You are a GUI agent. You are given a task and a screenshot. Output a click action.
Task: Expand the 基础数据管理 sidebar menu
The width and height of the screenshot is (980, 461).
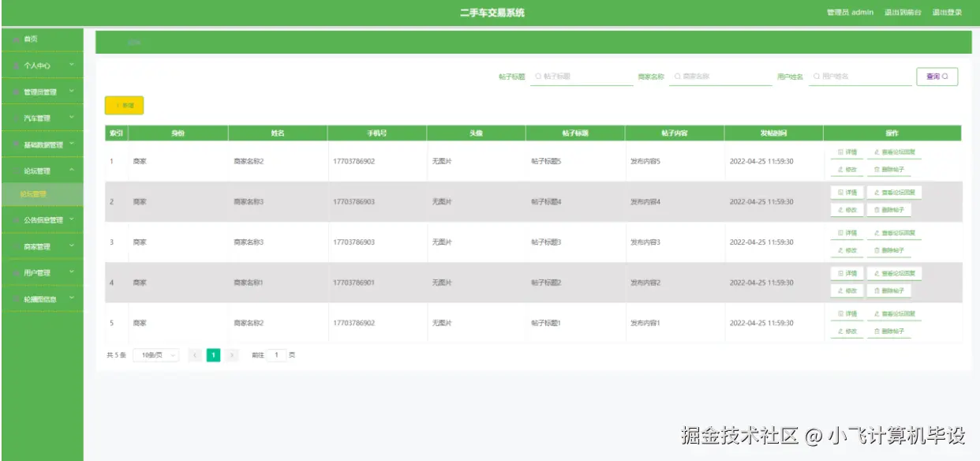[42, 144]
